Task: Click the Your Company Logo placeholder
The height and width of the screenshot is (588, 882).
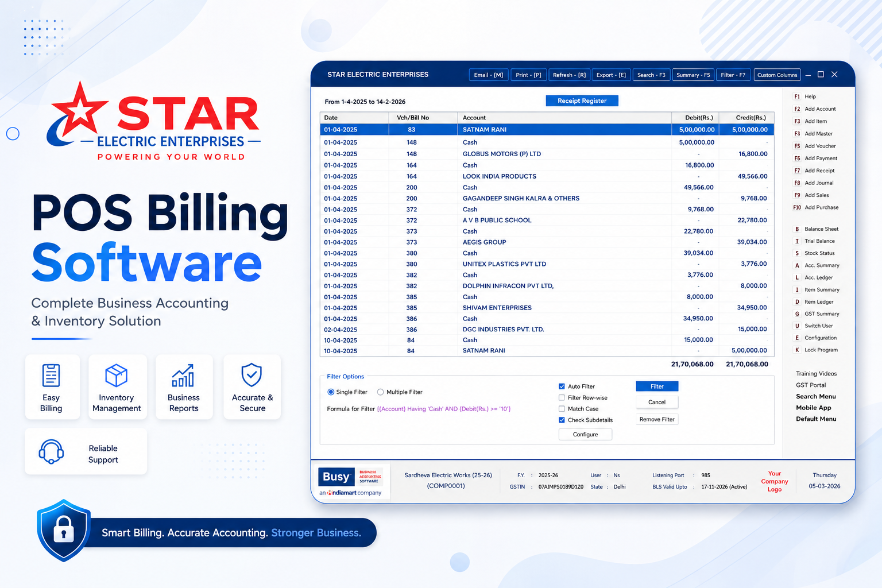Action: pyautogui.click(x=775, y=482)
